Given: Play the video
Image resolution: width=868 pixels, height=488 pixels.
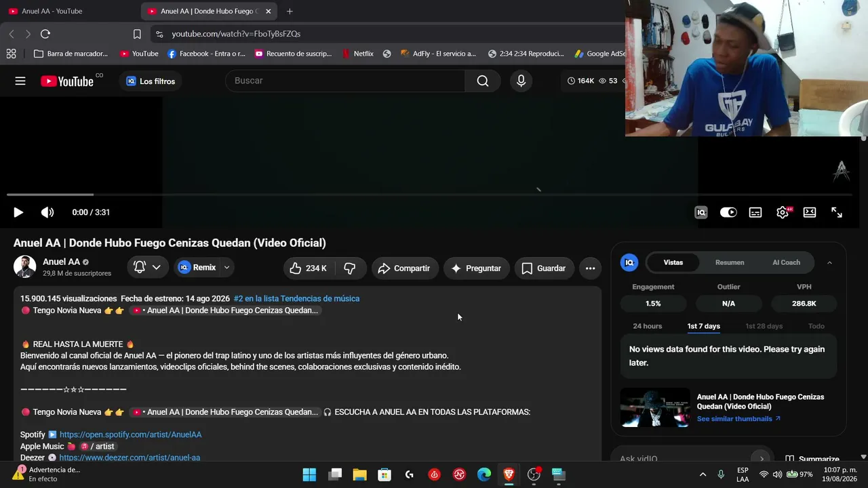Looking at the screenshot, I should tap(18, 212).
